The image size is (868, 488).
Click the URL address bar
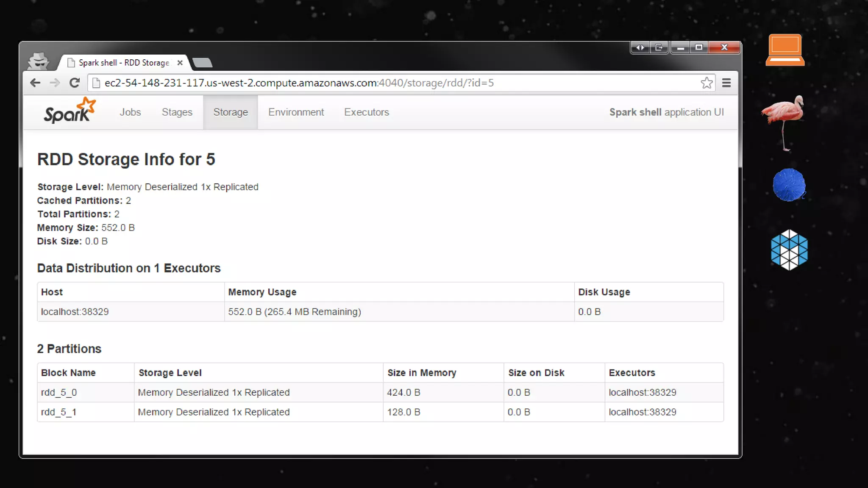pyautogui.click(x=381, y=83)
